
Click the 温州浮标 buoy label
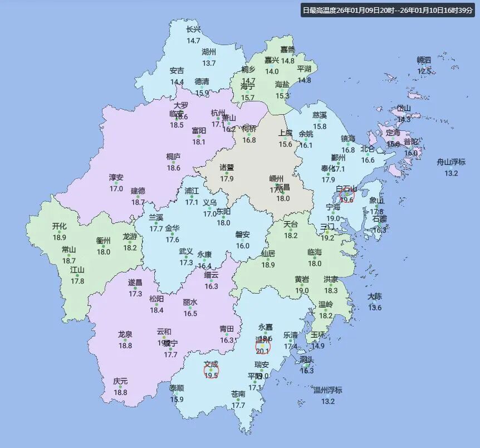[327, 390]
